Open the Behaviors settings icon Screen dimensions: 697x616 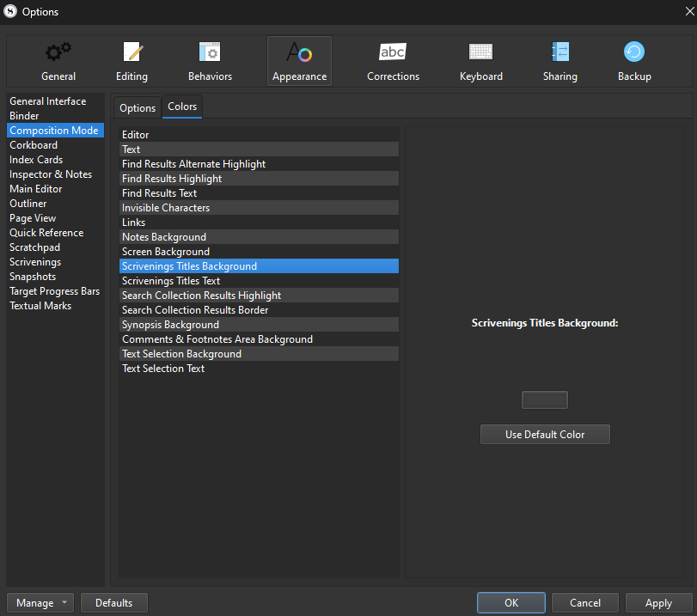tap(210, 52)
